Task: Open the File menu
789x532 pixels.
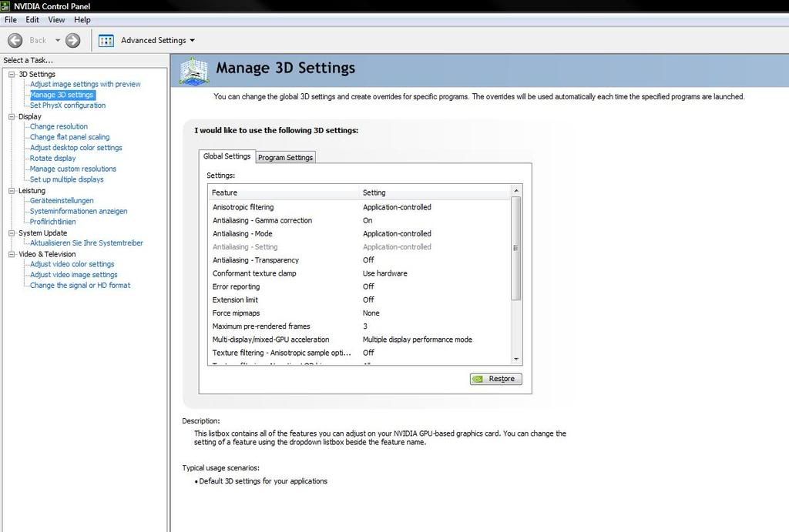Action: click(x=11, y=19)
